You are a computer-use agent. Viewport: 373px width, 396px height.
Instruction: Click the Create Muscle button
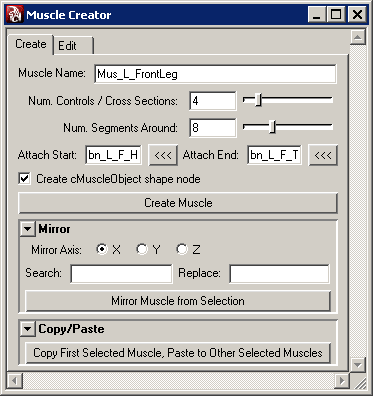(x=178, y=203)
